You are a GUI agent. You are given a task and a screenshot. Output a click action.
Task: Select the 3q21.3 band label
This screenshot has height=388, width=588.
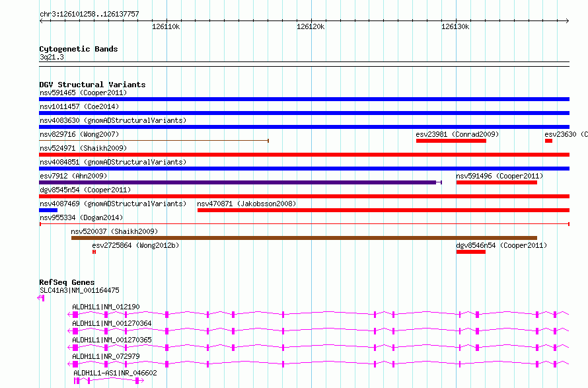(x=52, y=57)
